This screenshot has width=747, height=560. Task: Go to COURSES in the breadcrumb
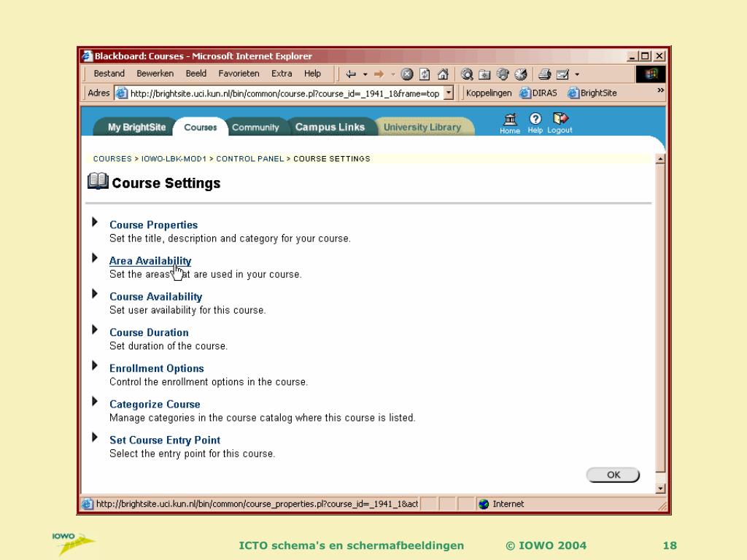tap(112, 158)
